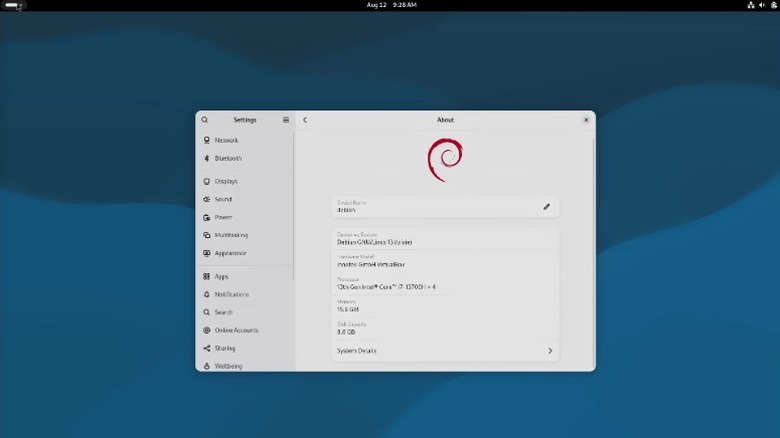This screenshot has width=780, height=438.
Task: Click the Hardware Model VirtualBox row
Action: tap(445, 261)
